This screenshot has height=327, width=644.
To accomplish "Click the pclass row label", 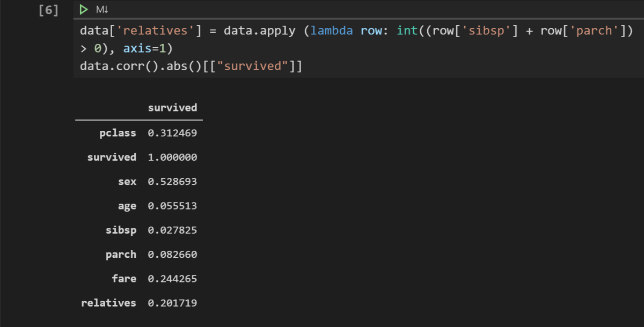I will (117, 132).
